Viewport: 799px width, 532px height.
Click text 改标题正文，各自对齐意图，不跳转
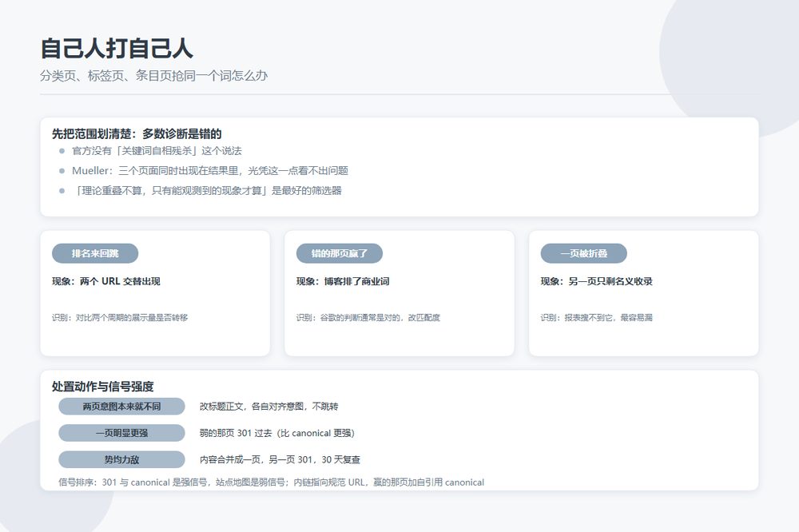point(269,406)
